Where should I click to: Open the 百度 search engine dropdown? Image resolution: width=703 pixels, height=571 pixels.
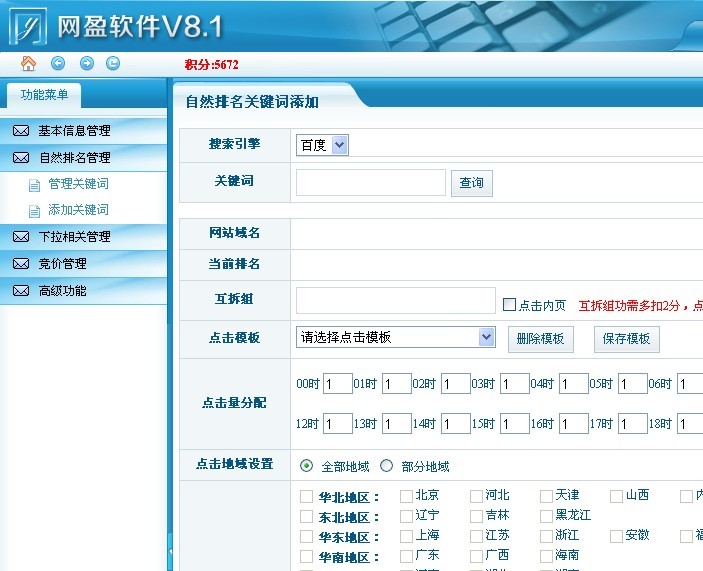point(322,145)
